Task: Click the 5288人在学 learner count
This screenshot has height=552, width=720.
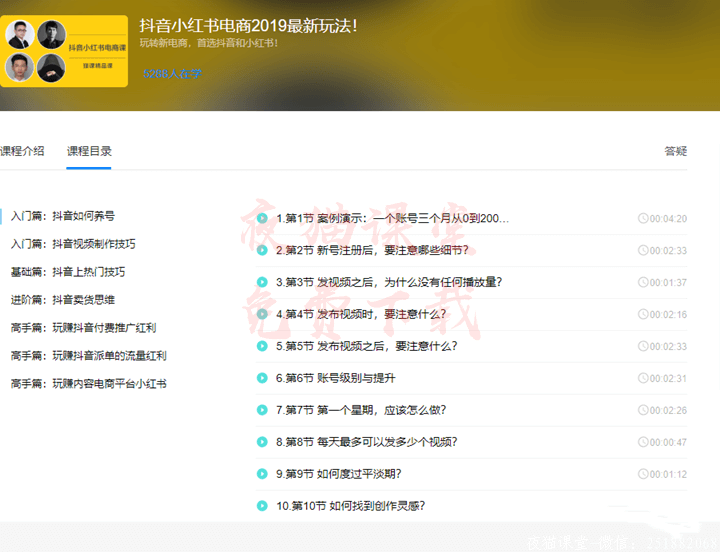Action: coord(172,73)
